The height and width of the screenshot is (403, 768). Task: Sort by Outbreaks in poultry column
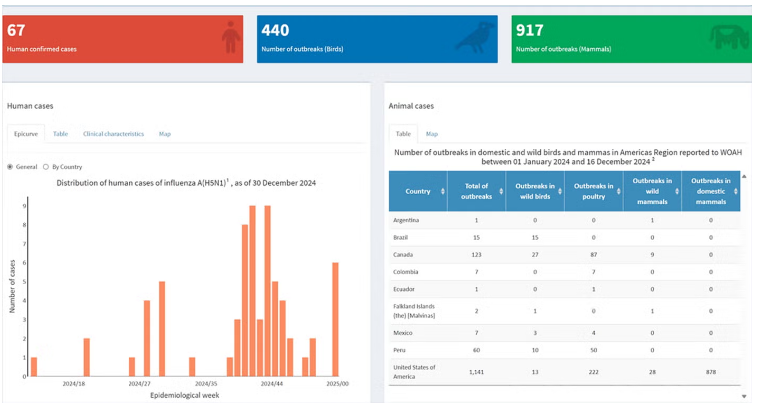click(x=617, y=191)
